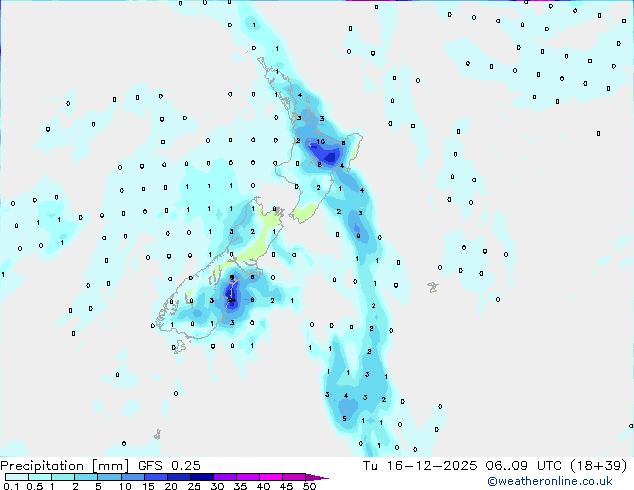The height and width of the screenshot is (490, 634).
Task: Pick legend swatch between 1 and 2
Action: (x=63, y=477)
